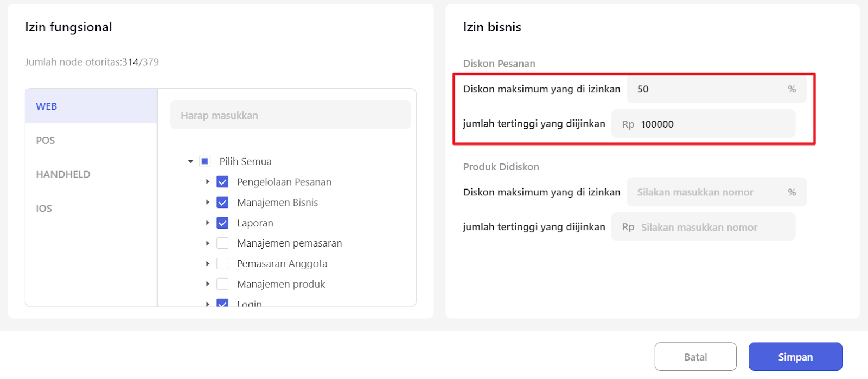The height and width of the screenshot is (379, 868).
Task: Tick the Manajemen produk checkbox
Action: 222,284
